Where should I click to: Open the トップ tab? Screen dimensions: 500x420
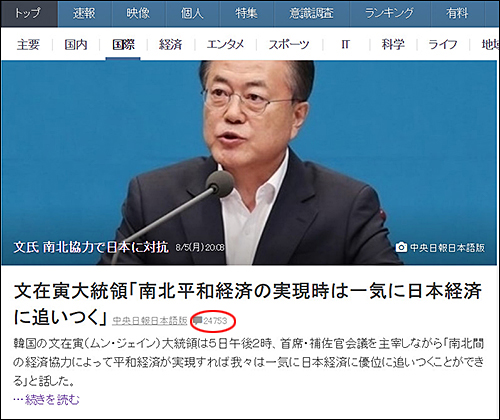click(29, 14)
